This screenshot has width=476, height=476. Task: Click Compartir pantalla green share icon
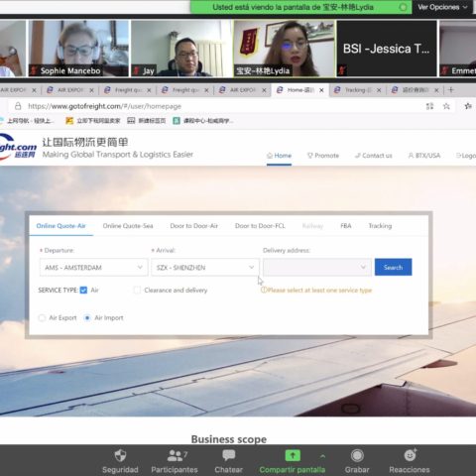tap(293, 455)
